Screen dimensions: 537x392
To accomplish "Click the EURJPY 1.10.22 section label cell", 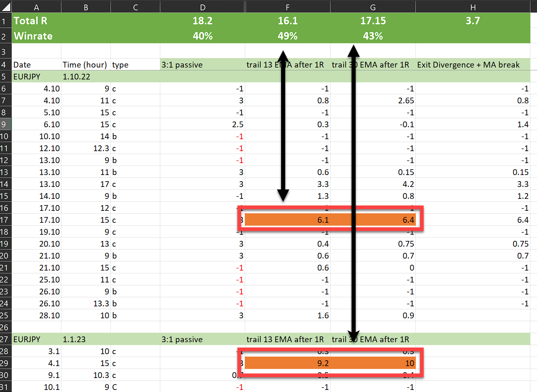I will click(x=36, y=77).
